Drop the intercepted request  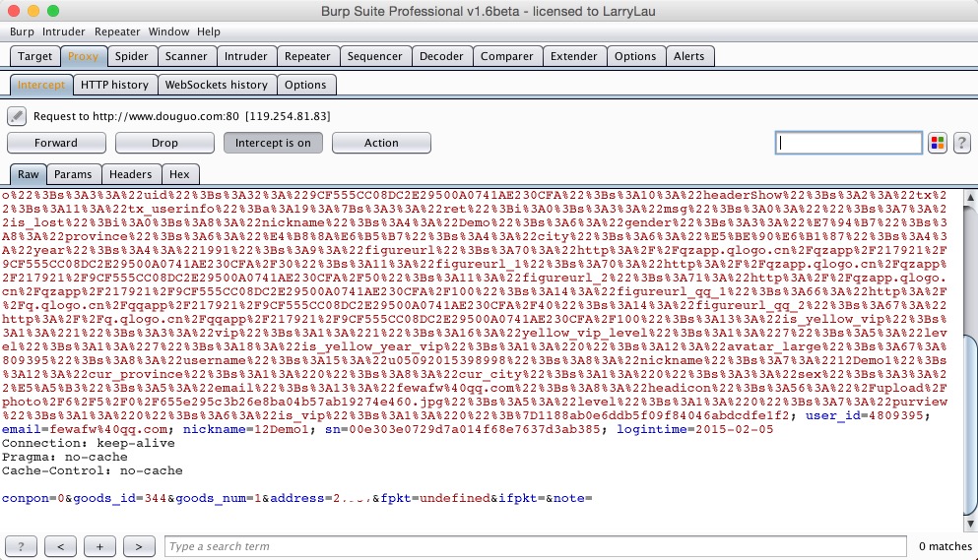tap(164, 143)
